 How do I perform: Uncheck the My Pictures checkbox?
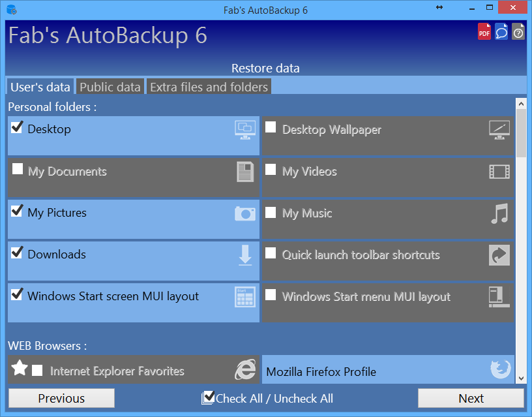click(x=17, y=211)
